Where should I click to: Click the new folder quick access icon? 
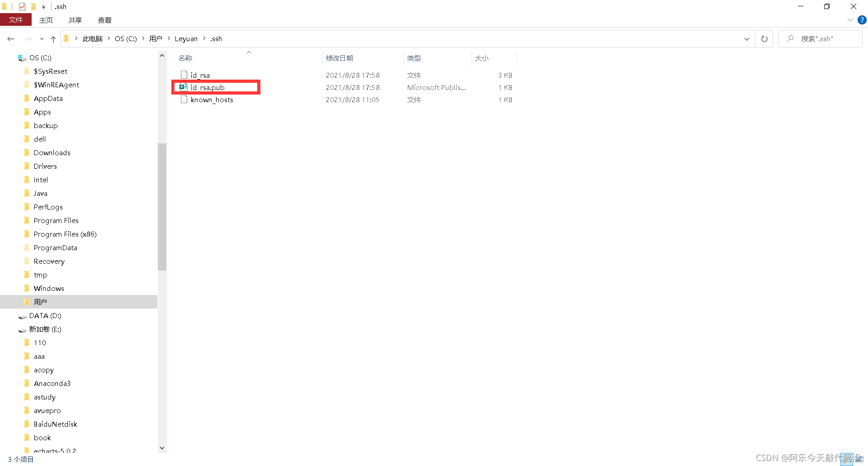click(x=33, y=7)
